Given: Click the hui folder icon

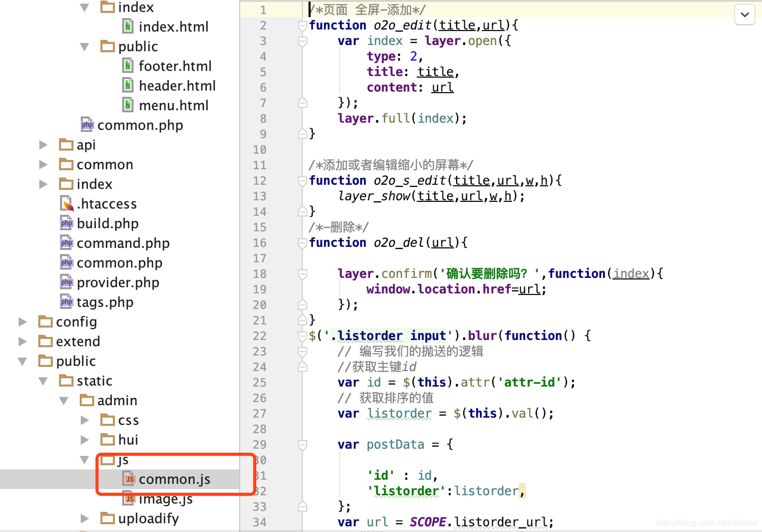Looking at the screenshot, I should pyautogui.click(x=108, y=439).
